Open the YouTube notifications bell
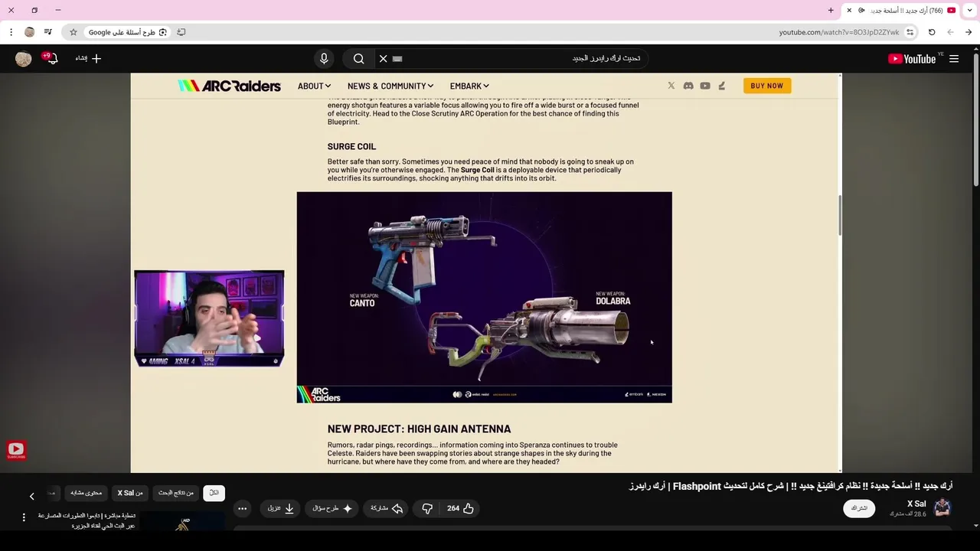 coord(51,59)
